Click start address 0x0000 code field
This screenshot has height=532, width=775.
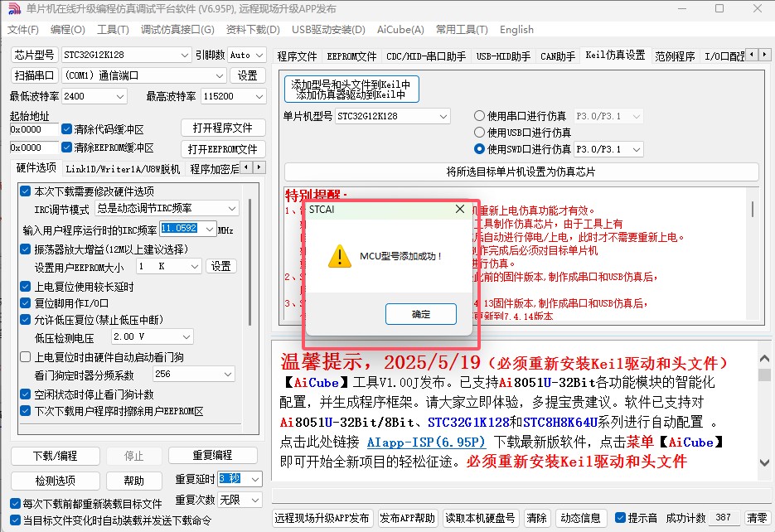click(34, 129)
